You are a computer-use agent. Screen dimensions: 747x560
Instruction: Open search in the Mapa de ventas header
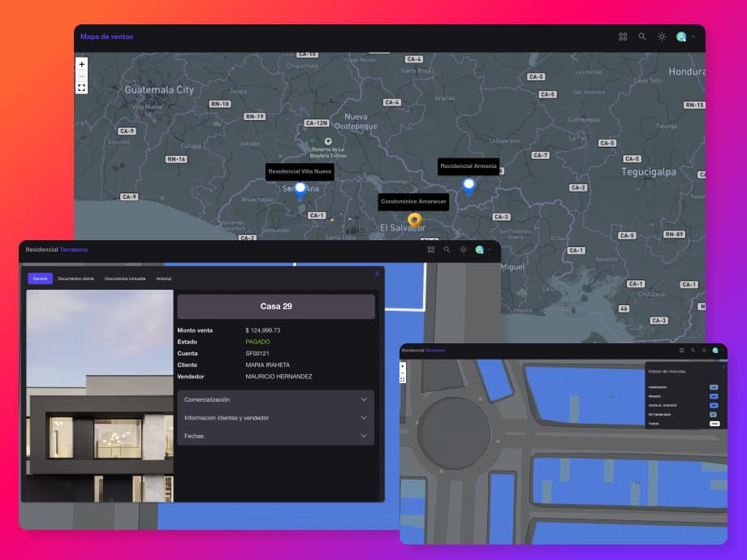tap(642, 37)
